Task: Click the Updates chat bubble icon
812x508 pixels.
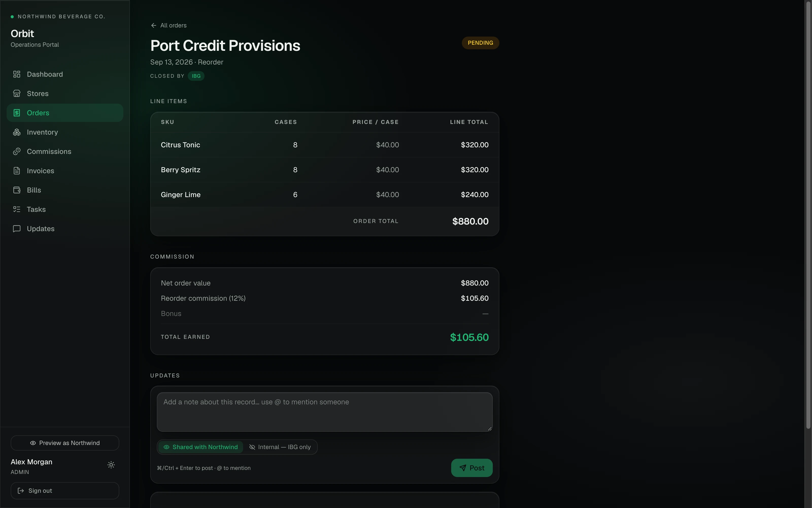Action: [17, 229]
